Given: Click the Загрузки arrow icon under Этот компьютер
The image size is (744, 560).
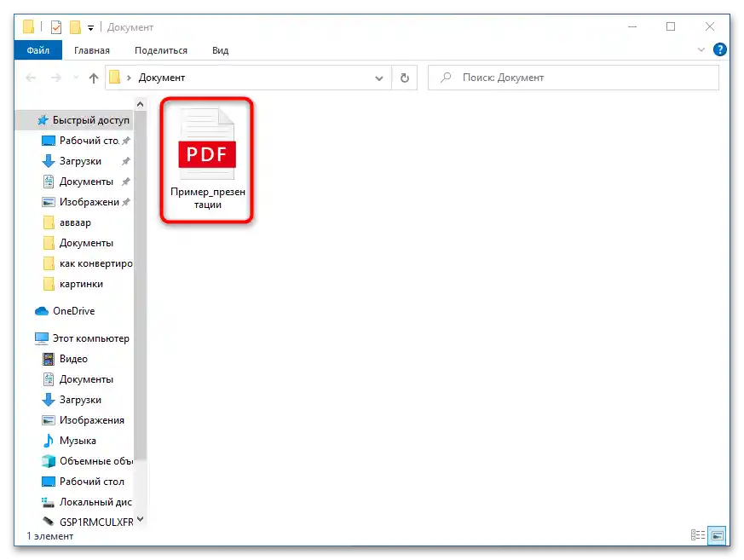Looking at the screenshot, I should 49,400.
